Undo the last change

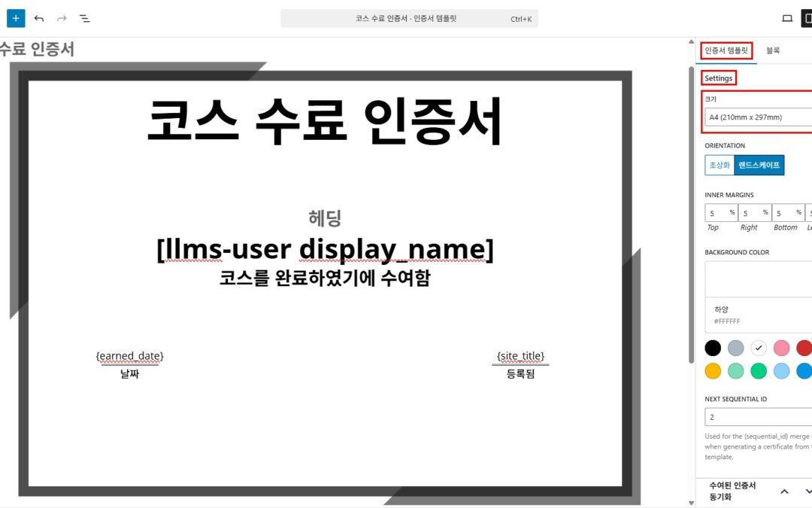click(39, 19)
